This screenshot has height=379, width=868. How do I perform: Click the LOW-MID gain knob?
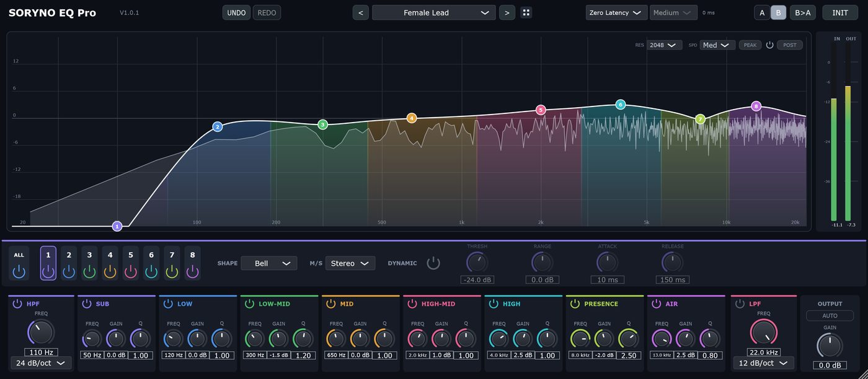[278, 339]
